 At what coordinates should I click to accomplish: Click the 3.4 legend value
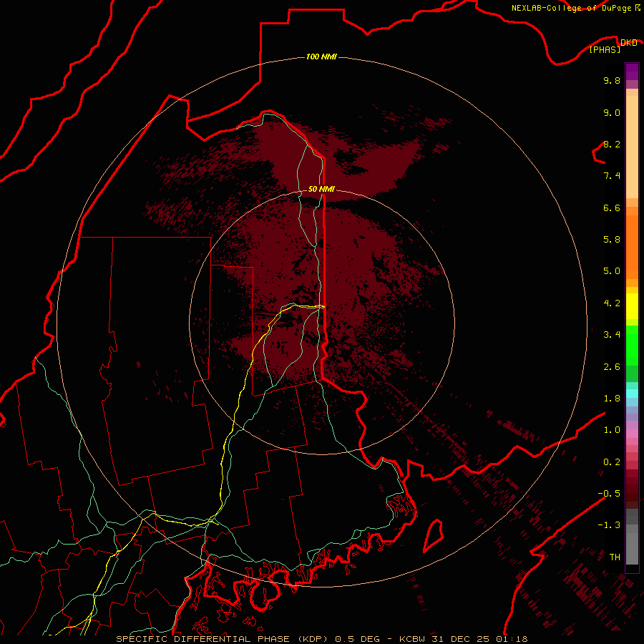(612, 335)
